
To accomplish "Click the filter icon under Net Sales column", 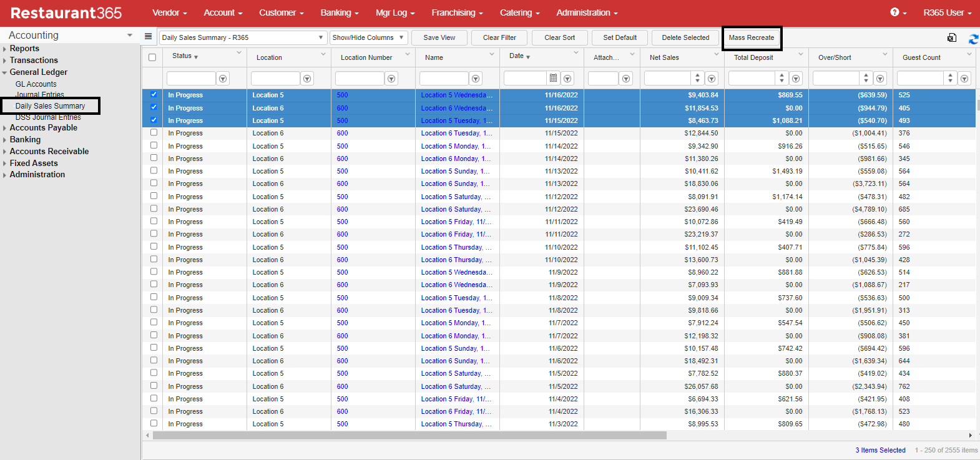I will click(712, 79).
